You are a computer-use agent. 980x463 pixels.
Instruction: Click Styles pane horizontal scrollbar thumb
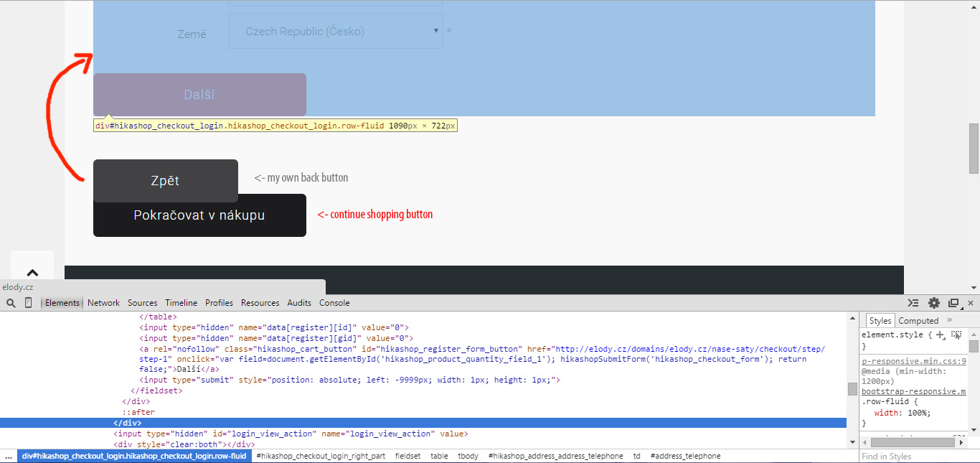click(x=913, y=442)
